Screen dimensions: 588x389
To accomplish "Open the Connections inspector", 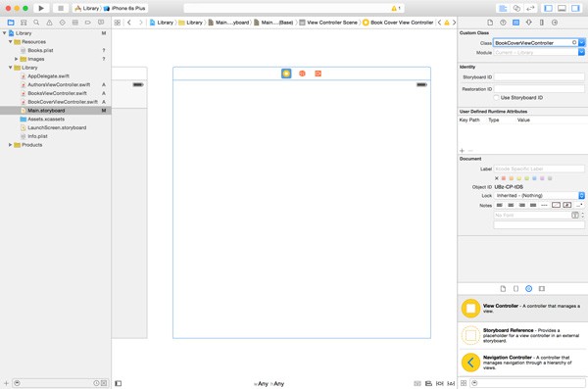I will (555, 23).
